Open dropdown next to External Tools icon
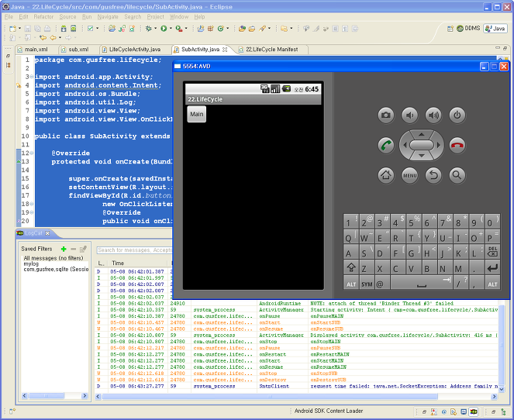 click(x=186, y=29)
